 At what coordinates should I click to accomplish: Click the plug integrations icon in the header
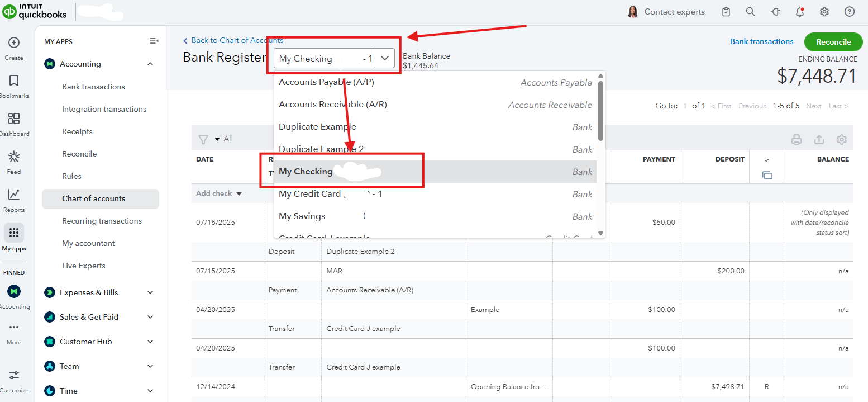click(x=775, y=12)
